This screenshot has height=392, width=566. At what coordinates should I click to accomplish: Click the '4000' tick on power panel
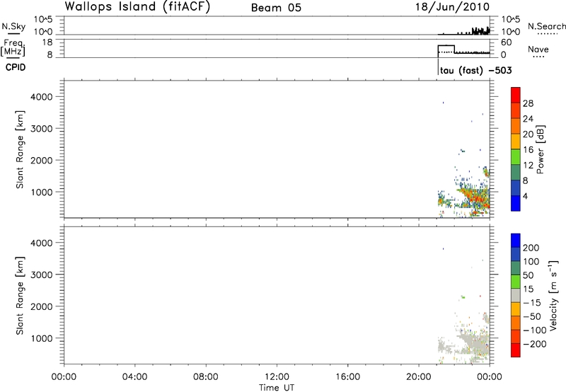coord(41,97)
